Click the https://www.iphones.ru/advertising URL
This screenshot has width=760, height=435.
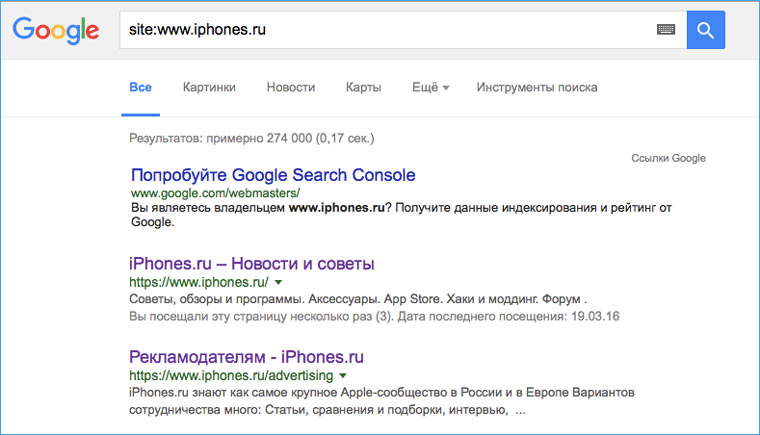click(231, 374)
